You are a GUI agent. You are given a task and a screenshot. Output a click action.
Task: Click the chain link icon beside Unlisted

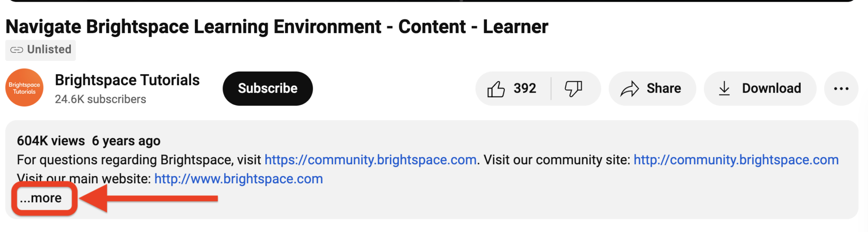[x=17, y=50]
